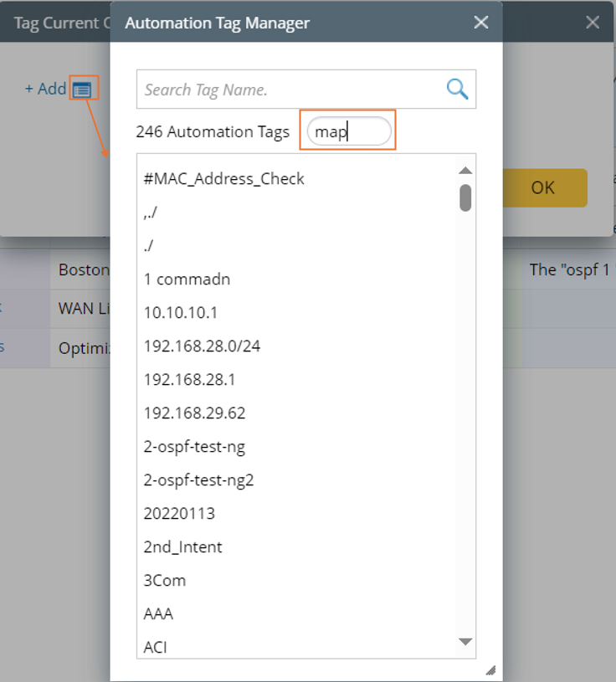
Task: Click the search magnifier icon
Action: pos(457,89)
